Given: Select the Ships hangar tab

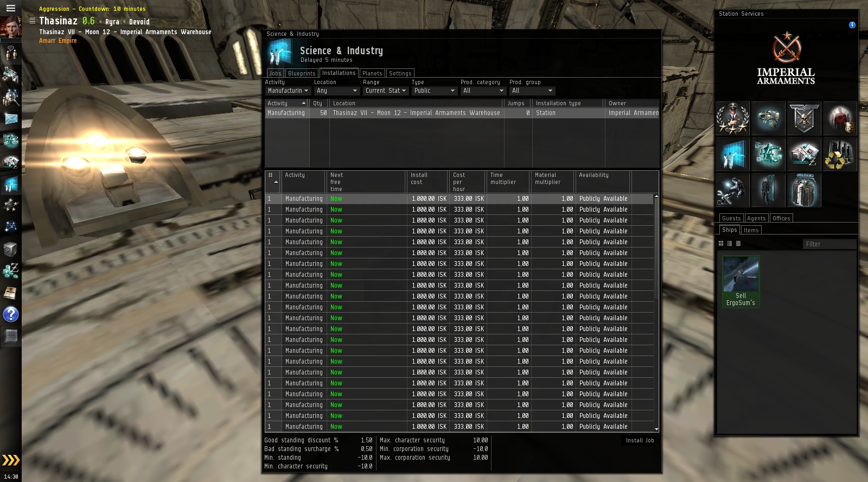Looking at the screenshot, I should [729, 230].
